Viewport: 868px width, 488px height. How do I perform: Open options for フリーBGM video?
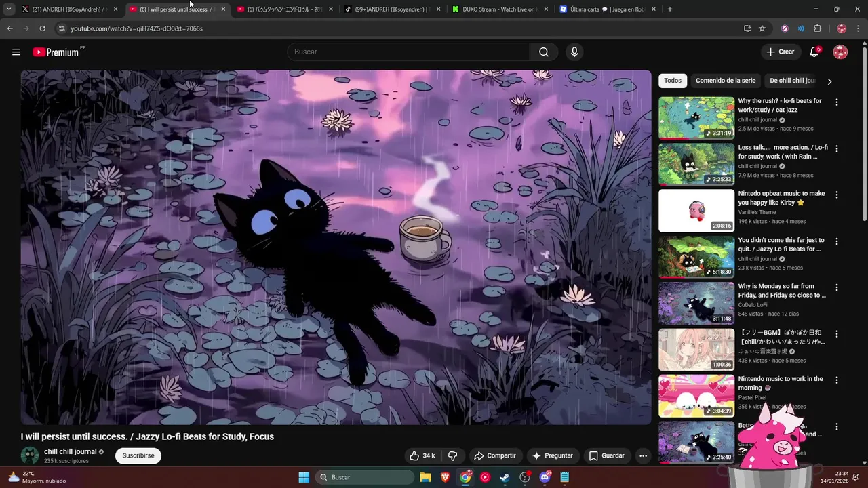click(x=836, y=334)
